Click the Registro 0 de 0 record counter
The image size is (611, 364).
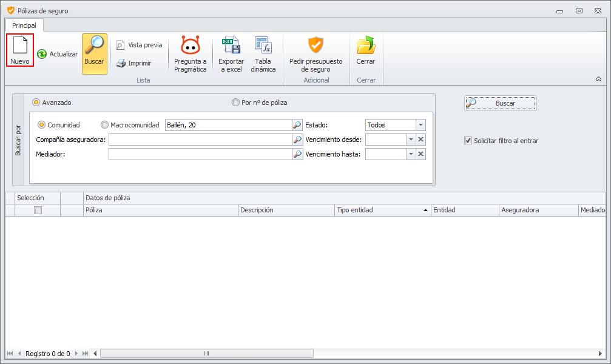coord(48,354)
